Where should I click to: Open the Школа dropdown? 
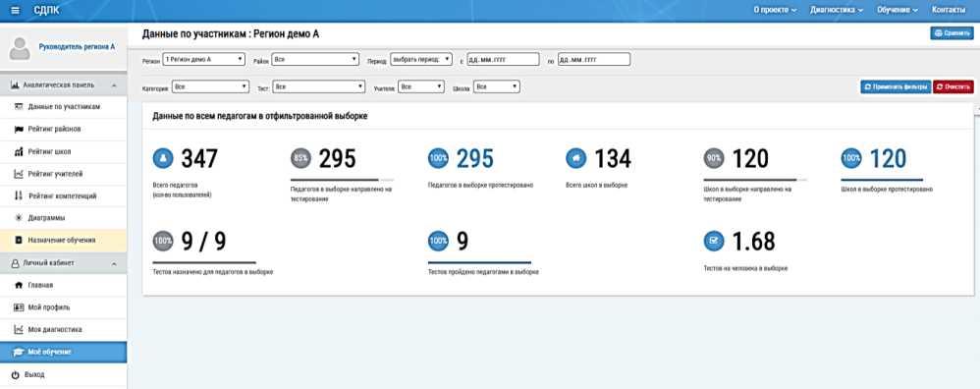pyautogui.click(x=496, y=86)
